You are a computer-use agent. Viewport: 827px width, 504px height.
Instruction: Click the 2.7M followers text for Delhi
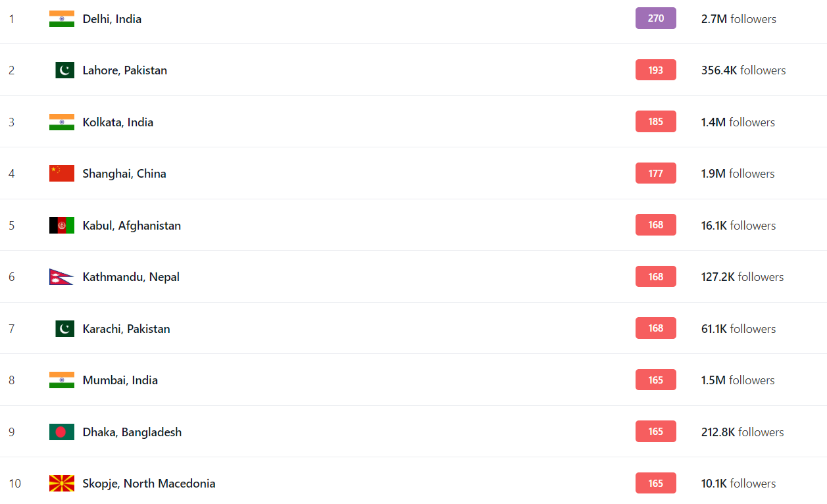[x=739, y=19]
